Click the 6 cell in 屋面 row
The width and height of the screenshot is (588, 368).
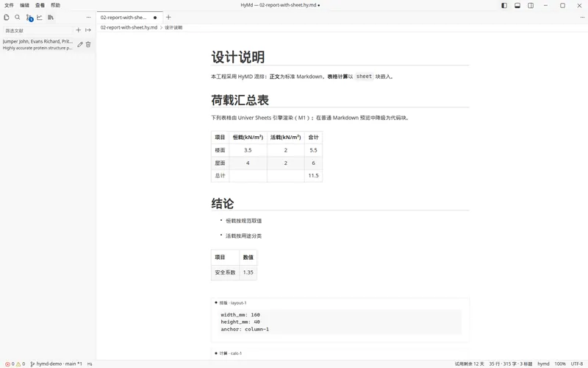pos(314,163)
